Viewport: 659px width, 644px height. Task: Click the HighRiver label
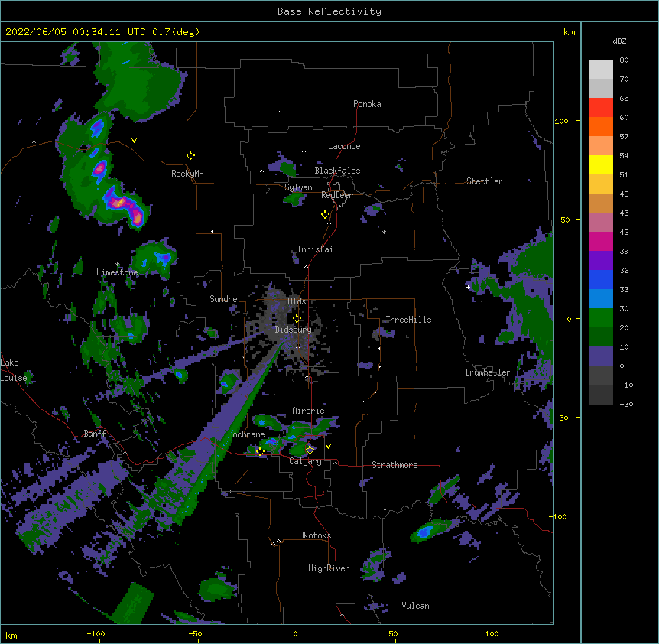click(x=329, y=568)
